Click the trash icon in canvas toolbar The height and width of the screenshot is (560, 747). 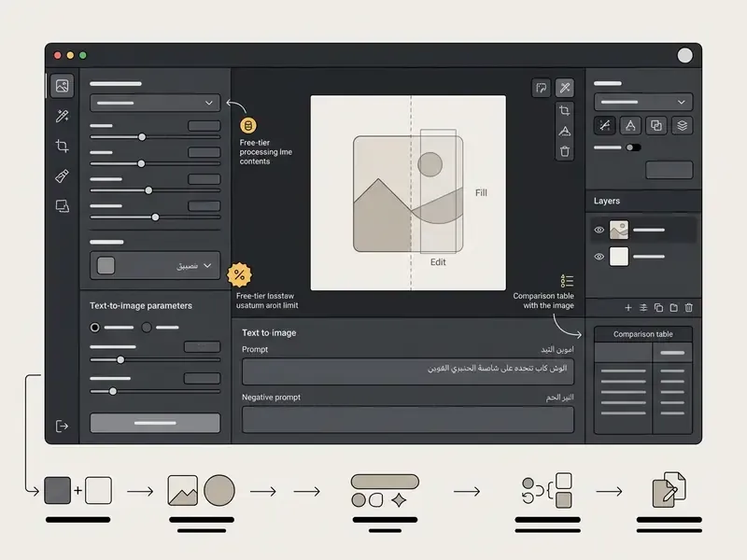(565, 151)
